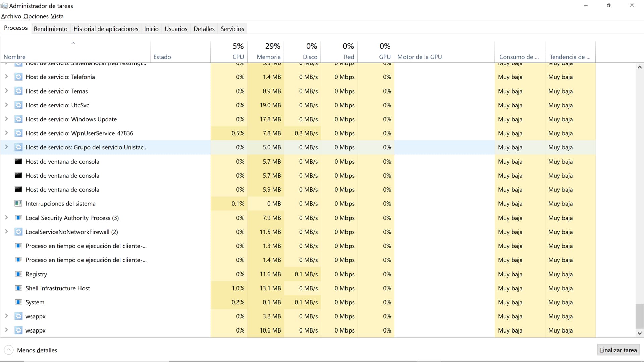Screen dimensions: 644x362
Task: Click the 13.1 MB memory value
Action: (270, 288)
